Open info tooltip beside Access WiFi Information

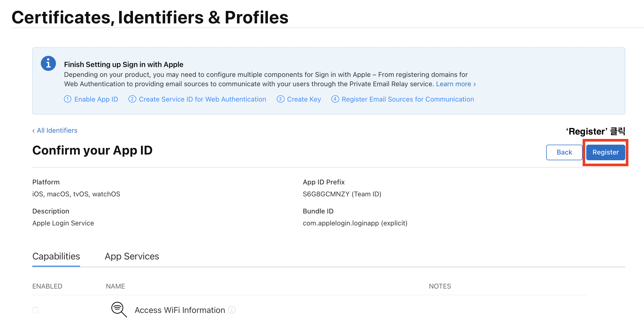tap(232, 310)
